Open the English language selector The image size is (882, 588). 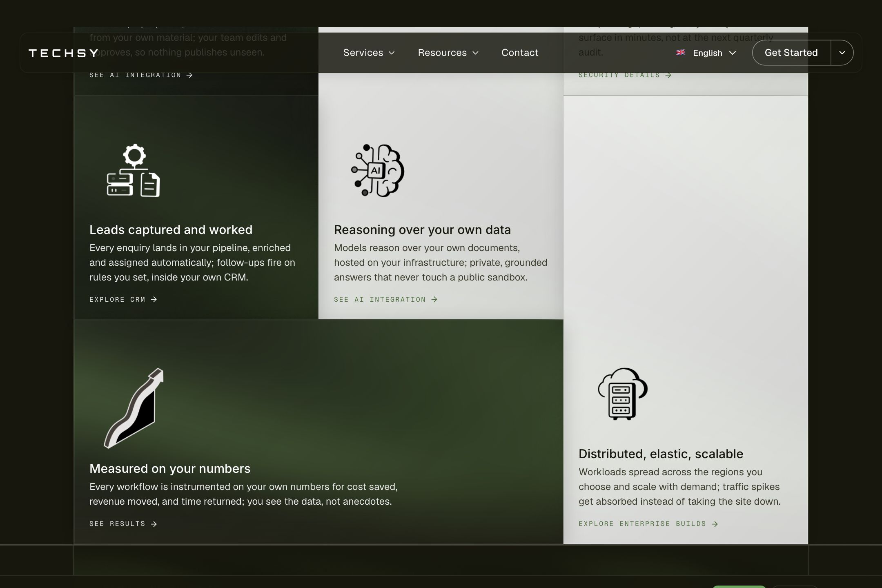(x=706, y=53)
